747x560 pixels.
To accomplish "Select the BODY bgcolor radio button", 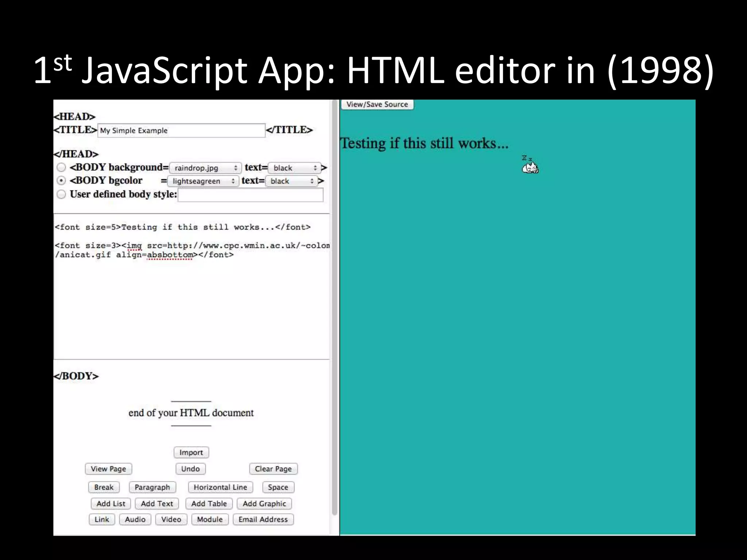I will pyautogui.click(x=61, y=180).
